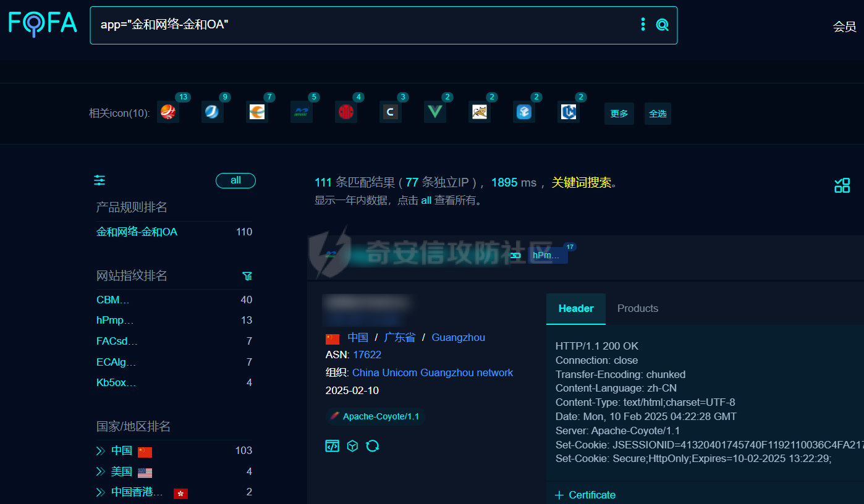Click the link icon beside hPm… tag

tap(515, 255)
